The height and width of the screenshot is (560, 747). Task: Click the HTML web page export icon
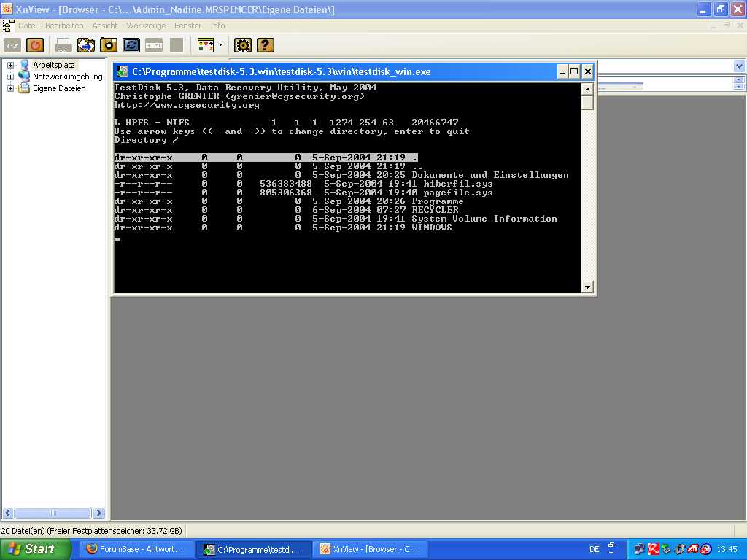tap(154, 45)
